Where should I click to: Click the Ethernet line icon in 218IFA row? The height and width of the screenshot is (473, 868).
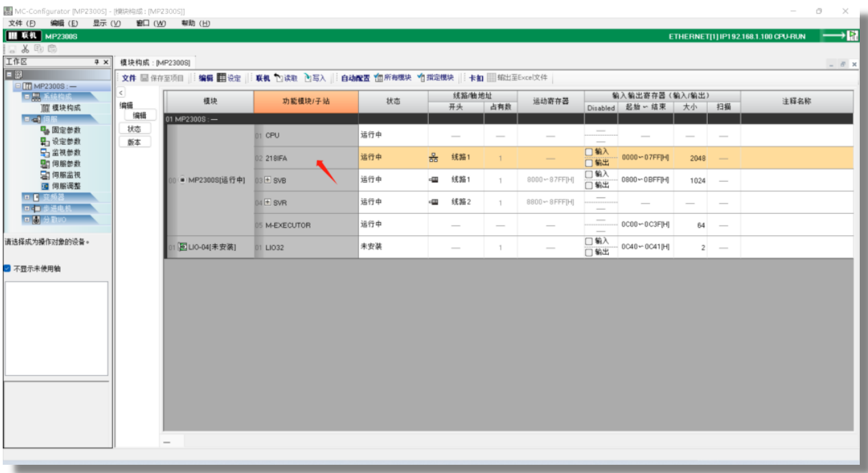(433, 158)
